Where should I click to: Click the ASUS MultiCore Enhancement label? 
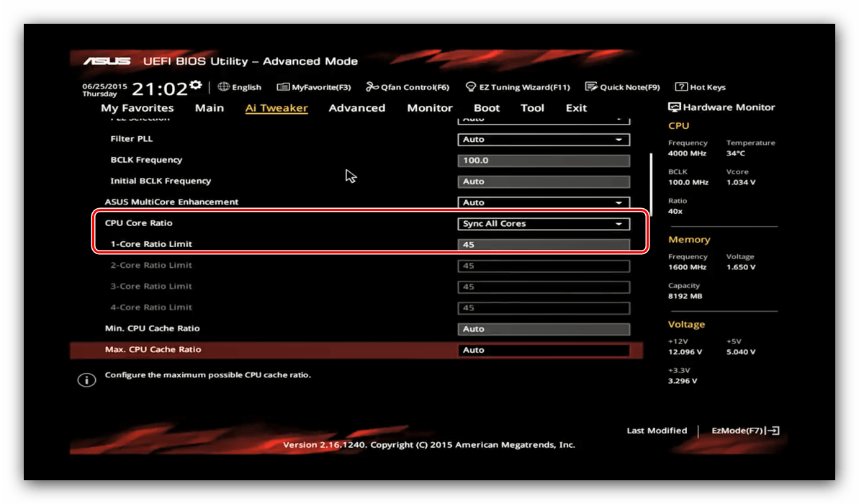tap(171, 202)
